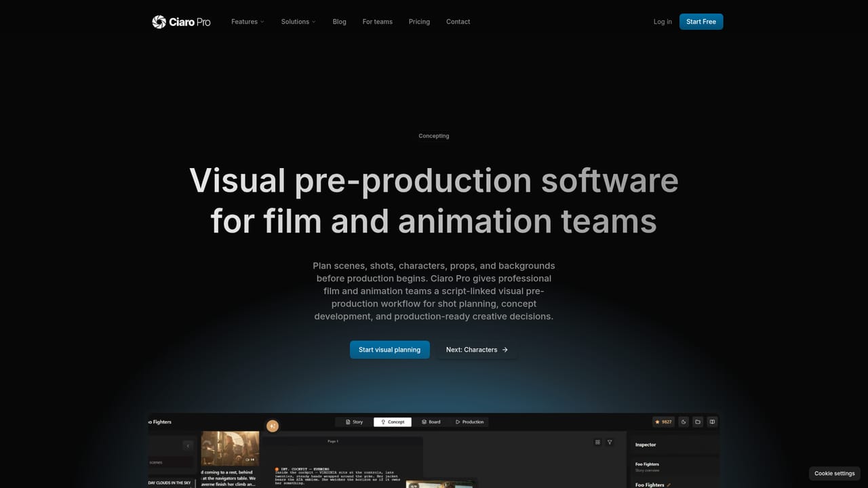The image size is (868, 488).
Task: Click the 9827 star credits badge
Action: [663, 422]
